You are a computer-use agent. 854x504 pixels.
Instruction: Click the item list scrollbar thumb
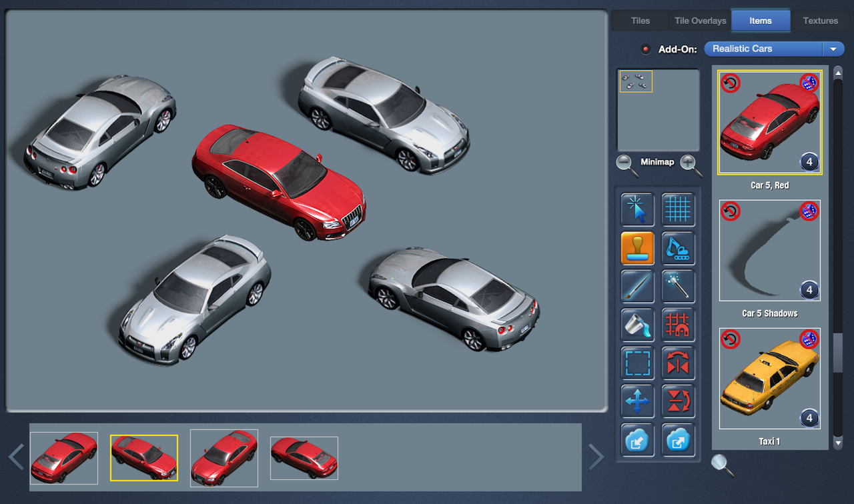[838, 352]
